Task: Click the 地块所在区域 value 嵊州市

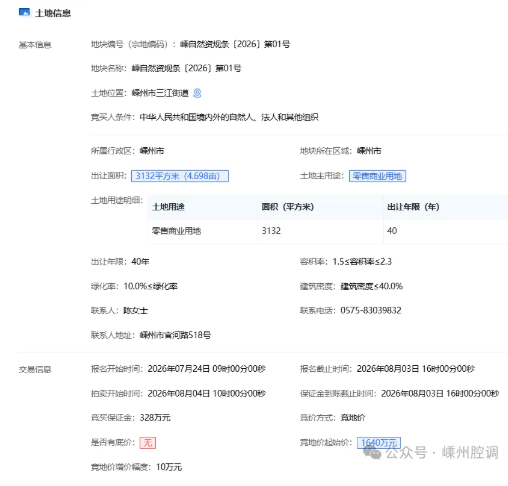Action: [x=369, y=151]
